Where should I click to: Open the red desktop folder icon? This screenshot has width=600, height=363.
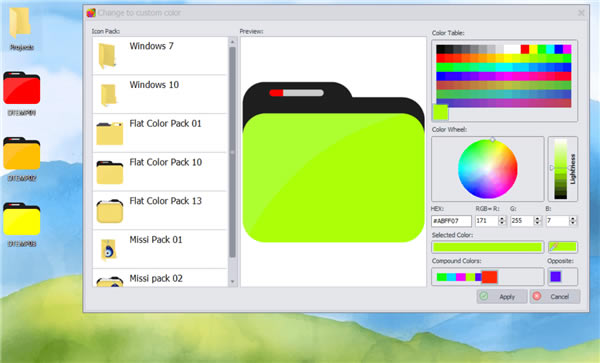pyautogui.click(x=22, y=88)
